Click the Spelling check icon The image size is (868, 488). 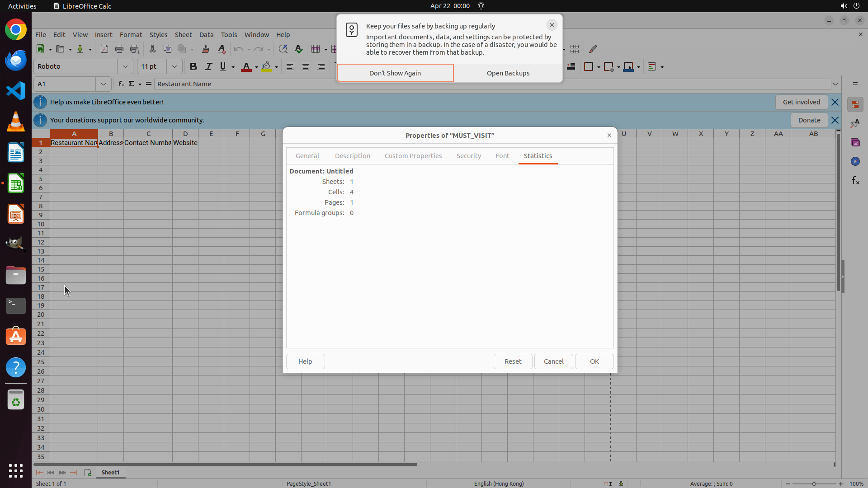coord(299,49)
